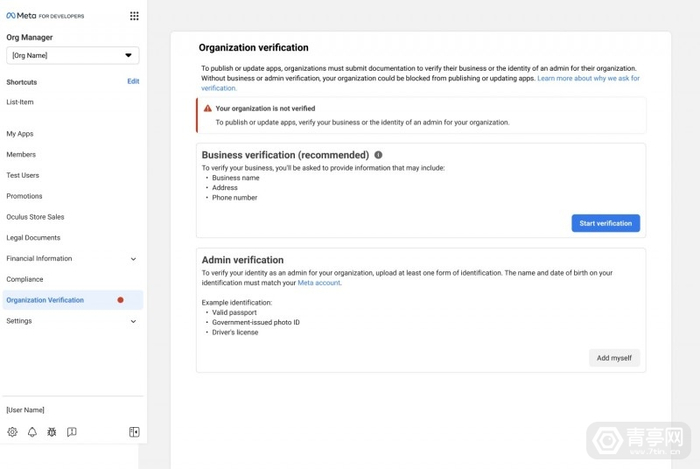Open the Org Name dropdown
This screenshot has width=700, height=469.
(x=72, y=55)
